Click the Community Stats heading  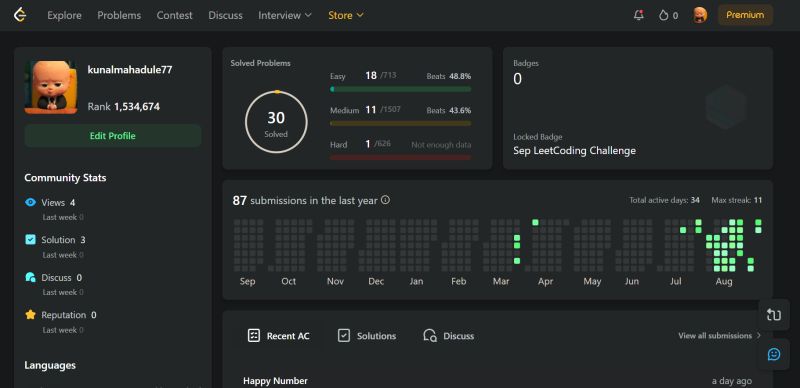65,178
